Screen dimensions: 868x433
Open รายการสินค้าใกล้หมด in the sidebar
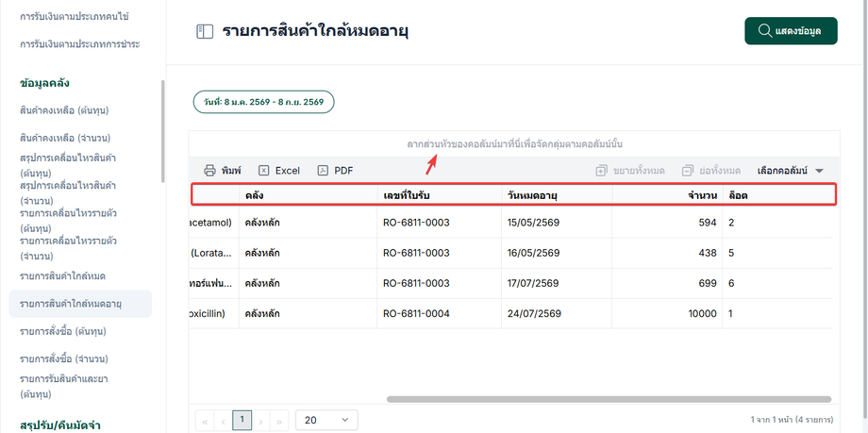pyautogui.click(x=62, y=275)
